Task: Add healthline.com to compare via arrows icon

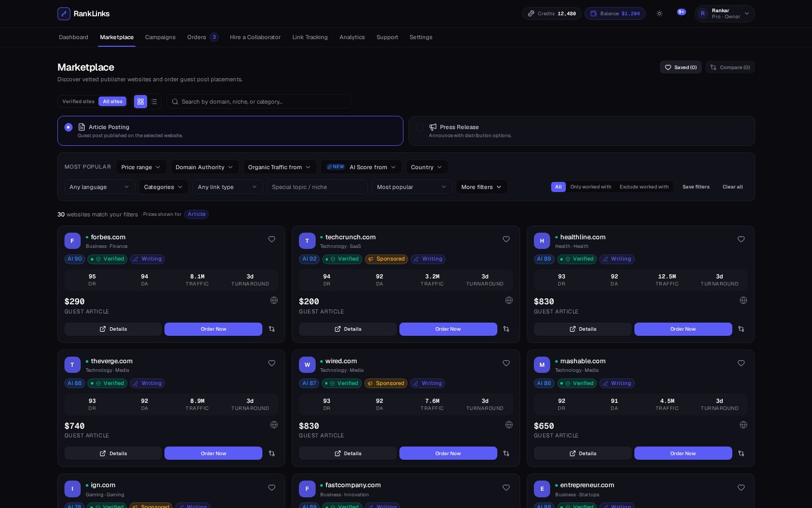Action: 741,329
